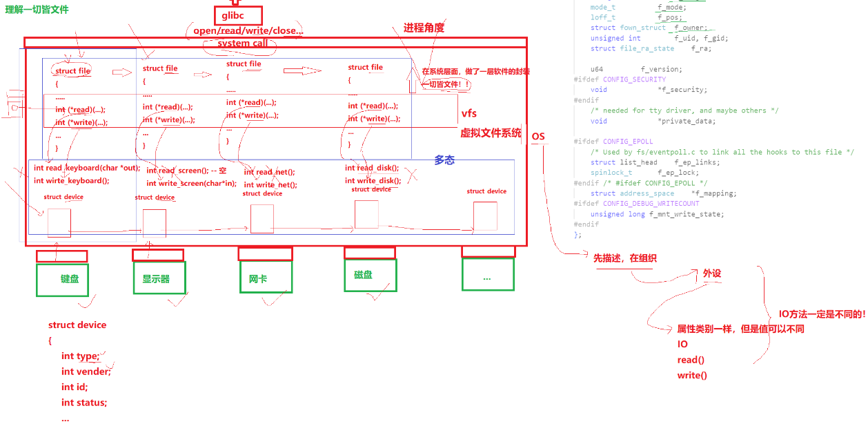The image size is (868, 424).
Task: Click '属性类别一样，但是值可以不同' note
Action: (741, 329)
